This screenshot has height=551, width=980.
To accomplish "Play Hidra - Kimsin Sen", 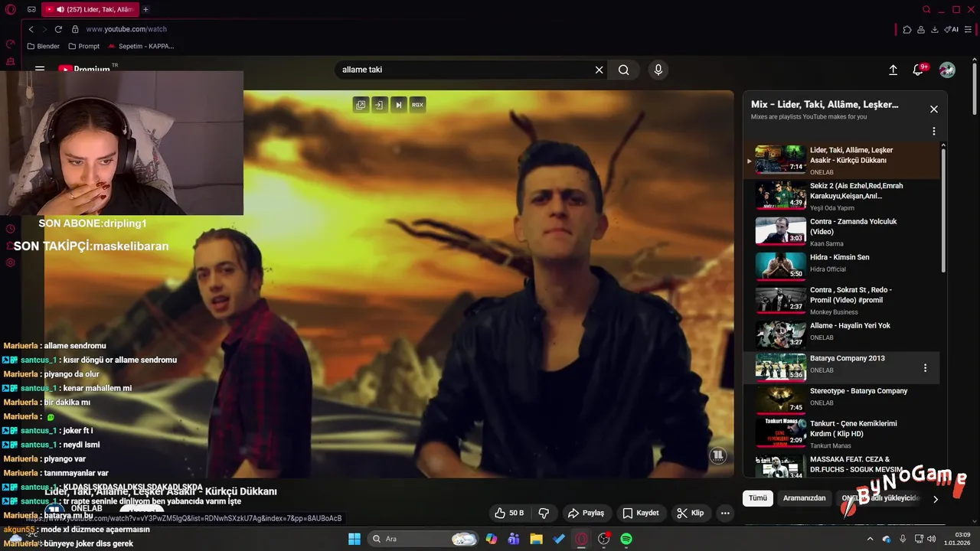I will (x=841, y=266).
